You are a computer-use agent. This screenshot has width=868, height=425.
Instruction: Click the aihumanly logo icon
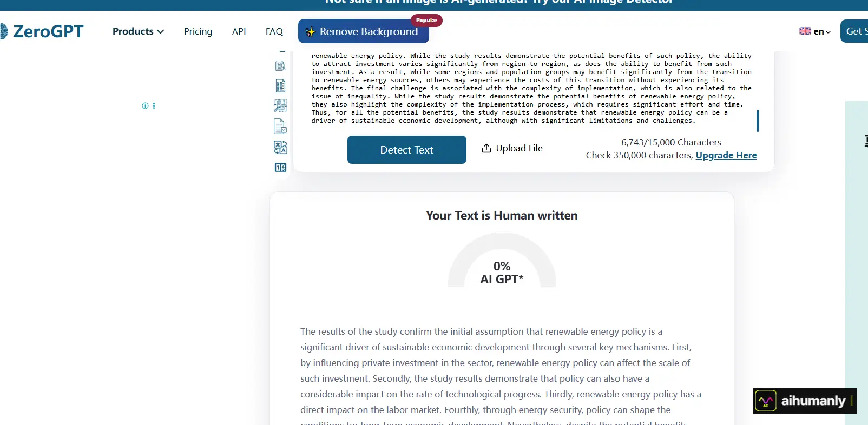(766, 401)
